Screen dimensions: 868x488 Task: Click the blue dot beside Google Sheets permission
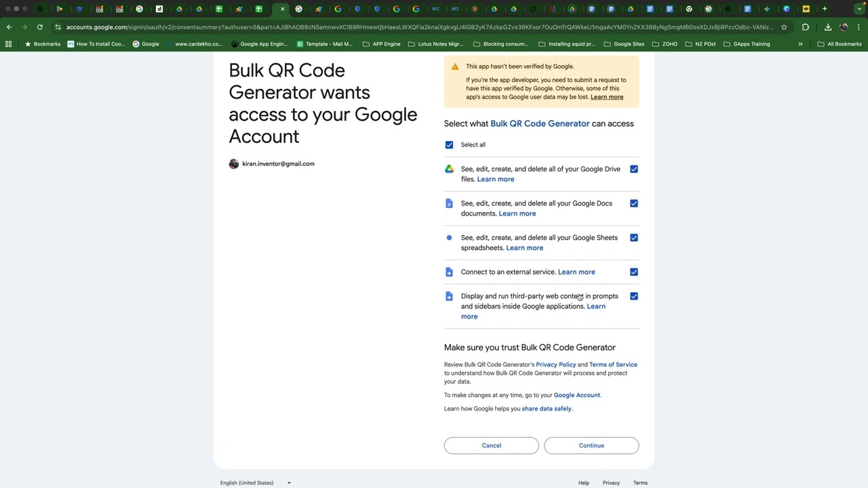click(449, 238)
